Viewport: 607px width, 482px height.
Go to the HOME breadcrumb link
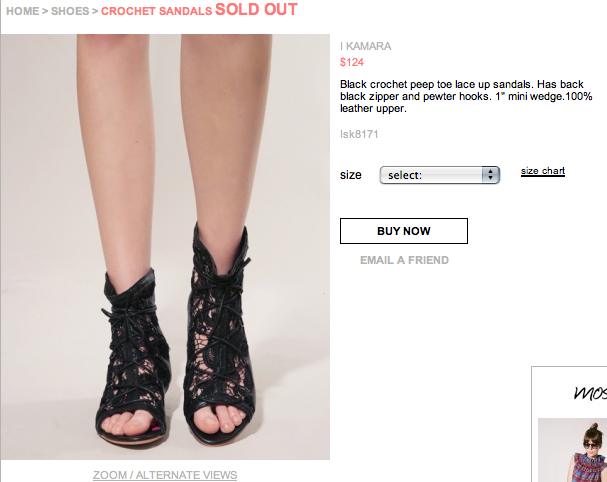tap(21, 11)
